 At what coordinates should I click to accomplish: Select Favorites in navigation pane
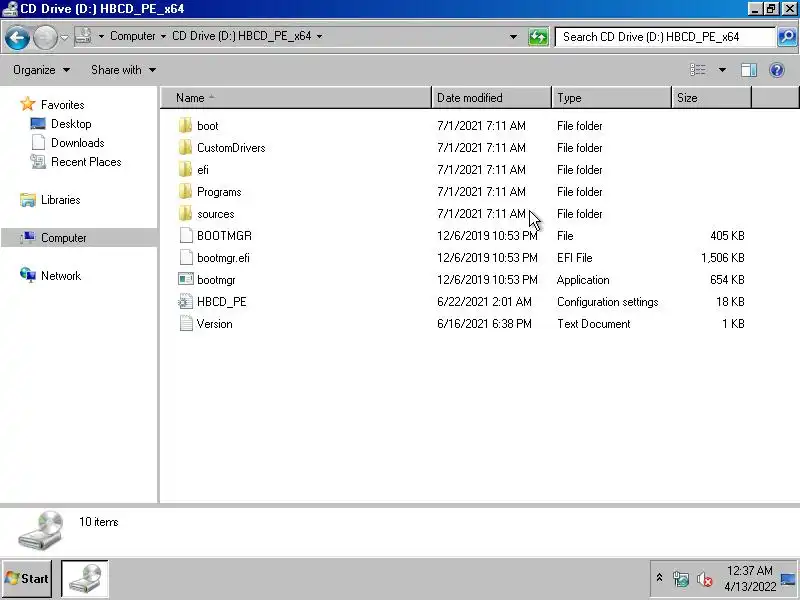click(x=63, y=105)
